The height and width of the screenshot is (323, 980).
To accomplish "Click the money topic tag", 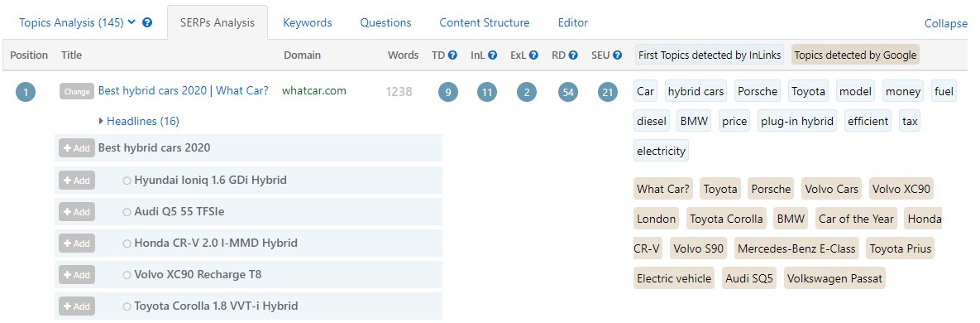I will coord(903,92).
